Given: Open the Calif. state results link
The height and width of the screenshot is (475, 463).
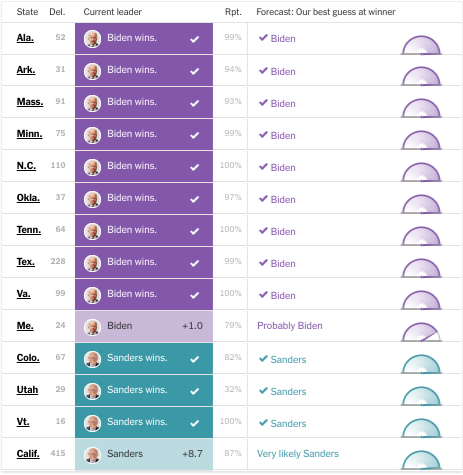Looking at the screenshot, I should click(28, 454).
